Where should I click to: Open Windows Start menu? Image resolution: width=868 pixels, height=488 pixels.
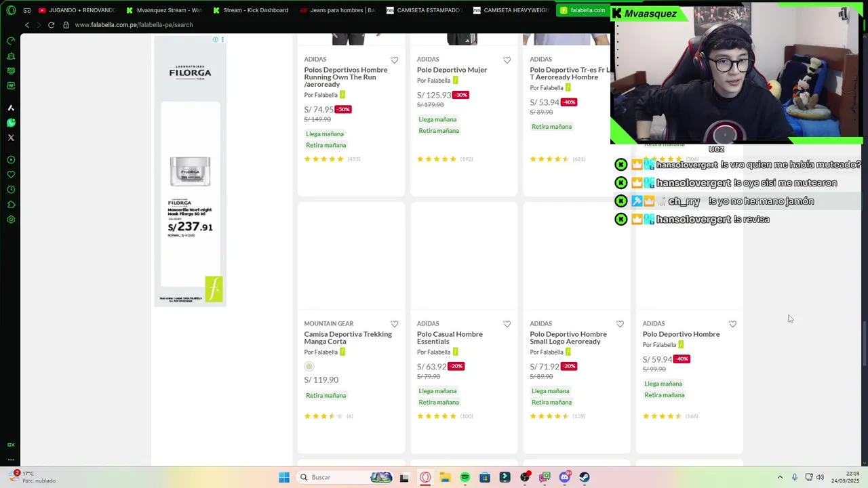pos(284,477)
